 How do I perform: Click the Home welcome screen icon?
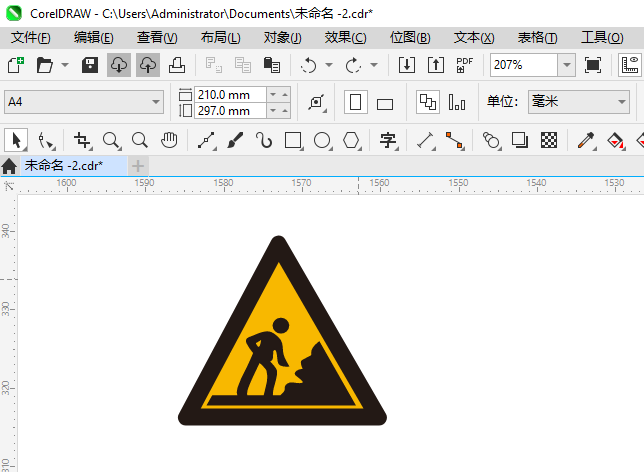[x=9, y=166]
